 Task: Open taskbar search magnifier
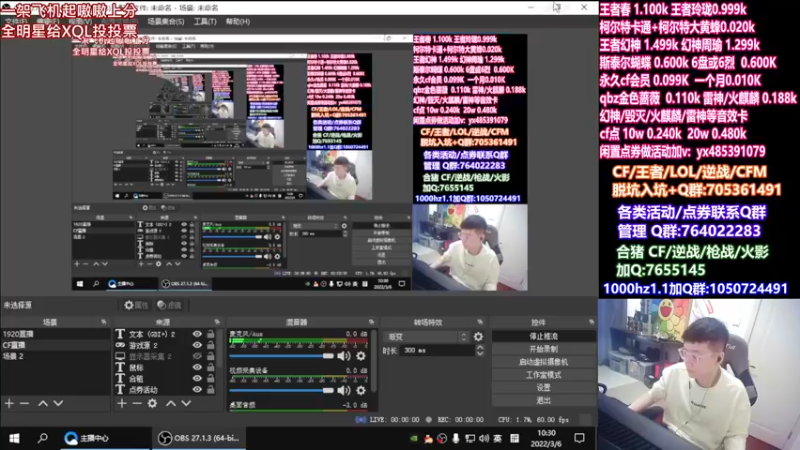(x=43, y=438)
